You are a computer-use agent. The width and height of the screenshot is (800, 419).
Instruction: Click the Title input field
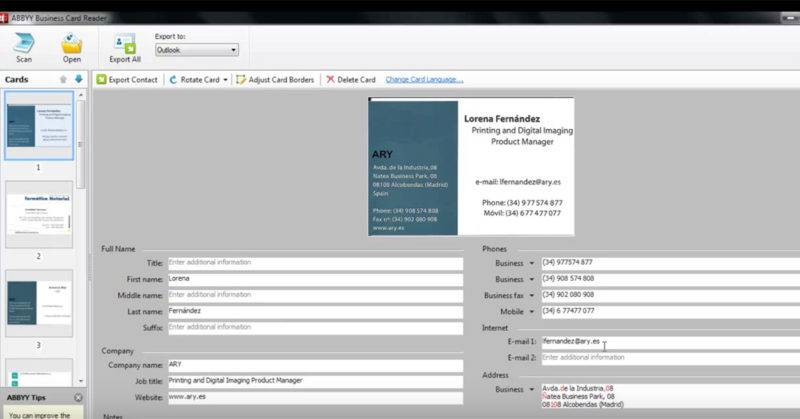click(315, 263)
